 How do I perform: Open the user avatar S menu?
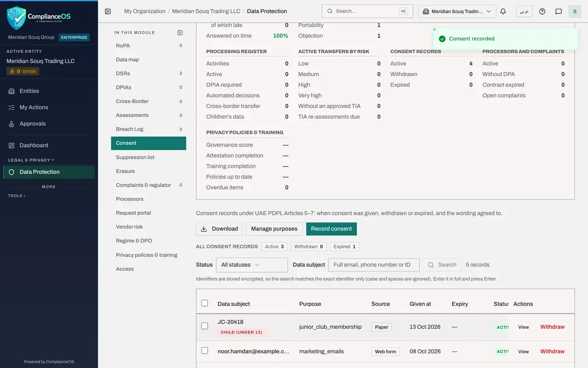(575, 11)
